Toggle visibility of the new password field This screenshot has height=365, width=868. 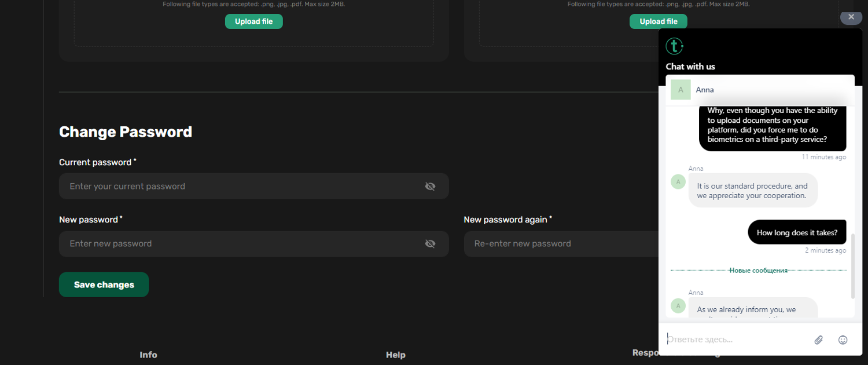tap(430, 244)
